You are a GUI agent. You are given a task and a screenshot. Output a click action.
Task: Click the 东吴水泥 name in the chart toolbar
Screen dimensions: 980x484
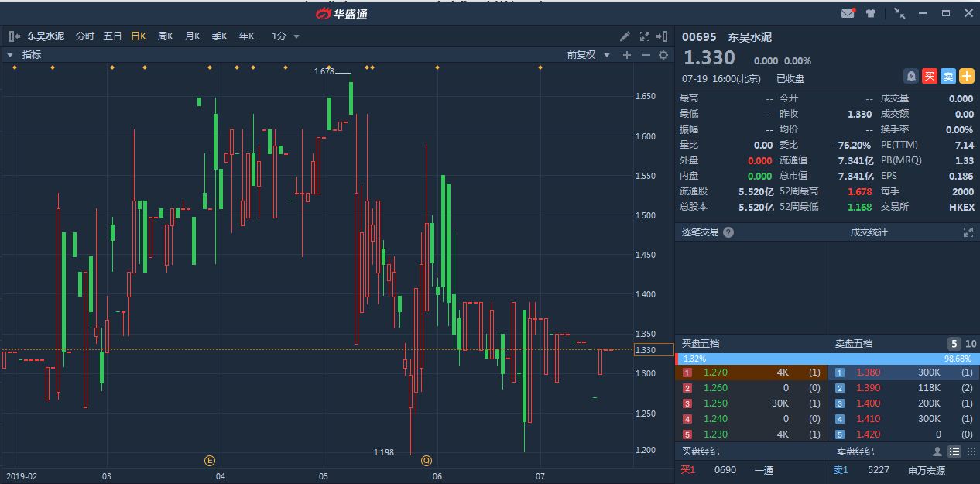46,36
